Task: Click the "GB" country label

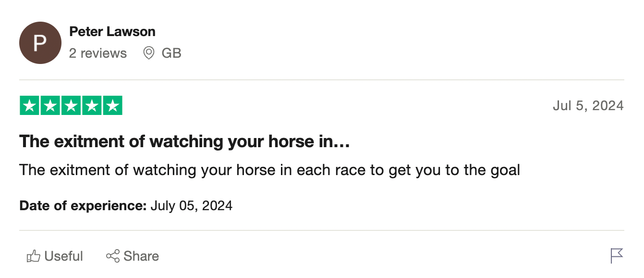Action: pyautogui.click(x=171, y=53)
